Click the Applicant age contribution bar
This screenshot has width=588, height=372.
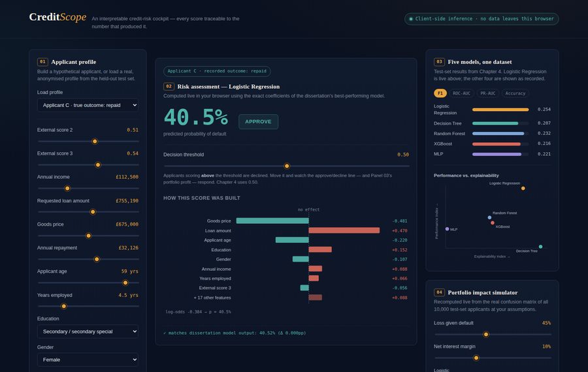[292, 240]
